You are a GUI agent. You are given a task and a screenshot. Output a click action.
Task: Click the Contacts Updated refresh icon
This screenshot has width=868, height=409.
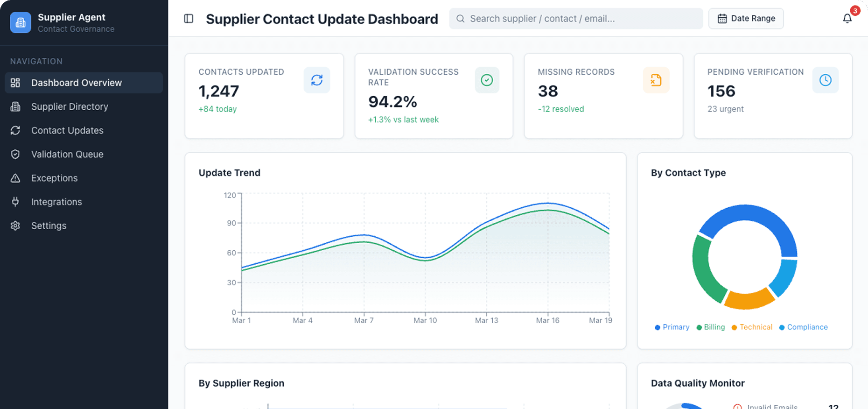[x=317, y=80]
